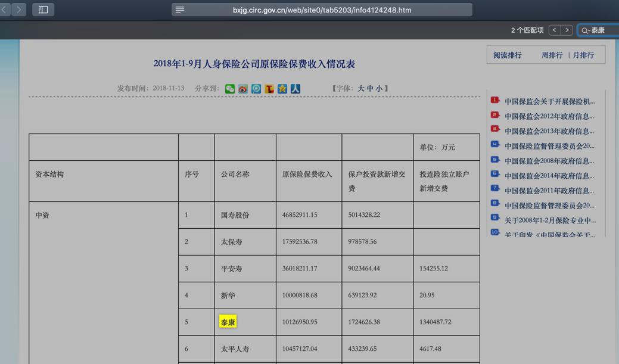Viewport: 619px width, 364px height.
Task: Share the page to Qzone star icon
Action: click(282, 89)
